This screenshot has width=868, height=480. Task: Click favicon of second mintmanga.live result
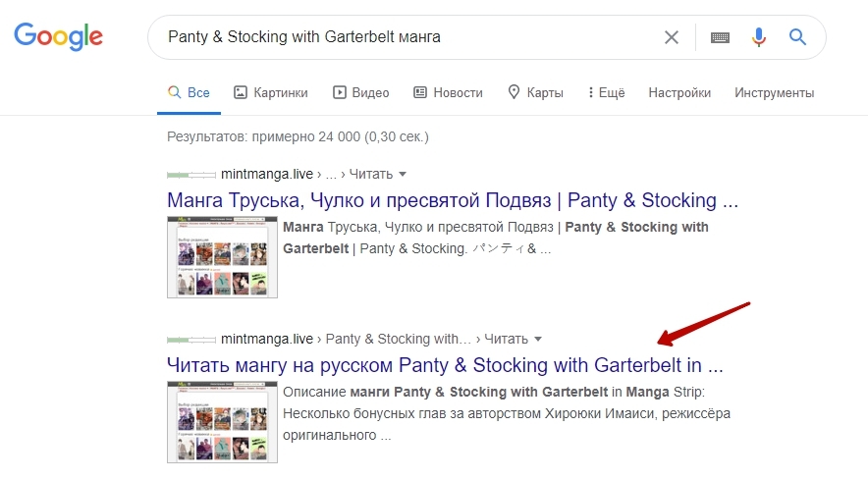point(191,339)
